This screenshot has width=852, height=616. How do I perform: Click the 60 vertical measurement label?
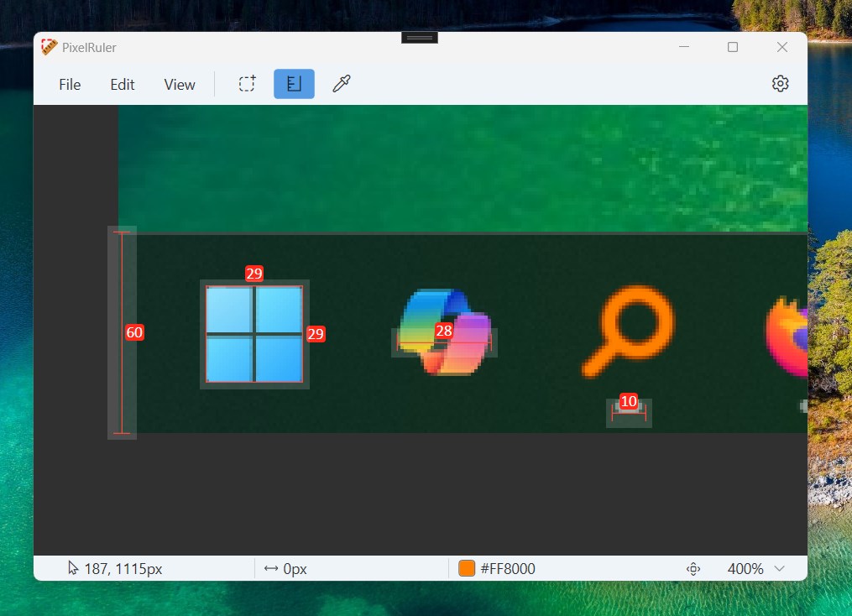[x=134, y=331]
